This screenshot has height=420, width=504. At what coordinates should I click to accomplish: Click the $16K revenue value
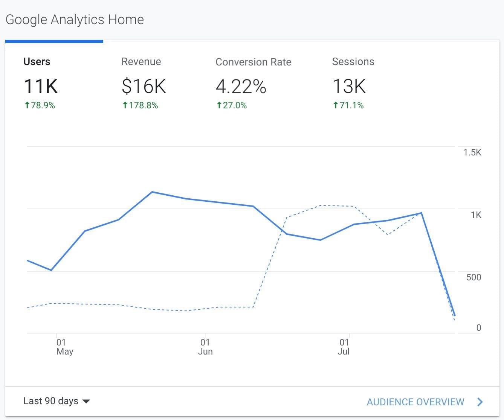pos(144,86)
